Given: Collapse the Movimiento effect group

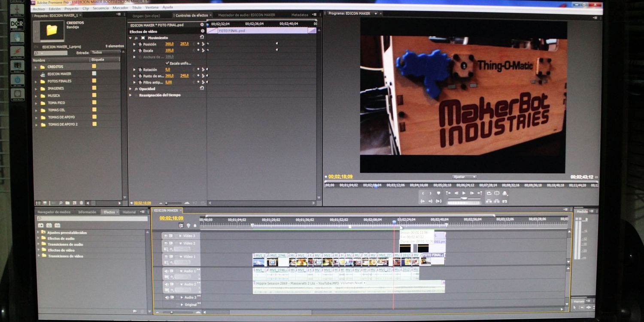Looking at the screenshot, I should 131,38.
